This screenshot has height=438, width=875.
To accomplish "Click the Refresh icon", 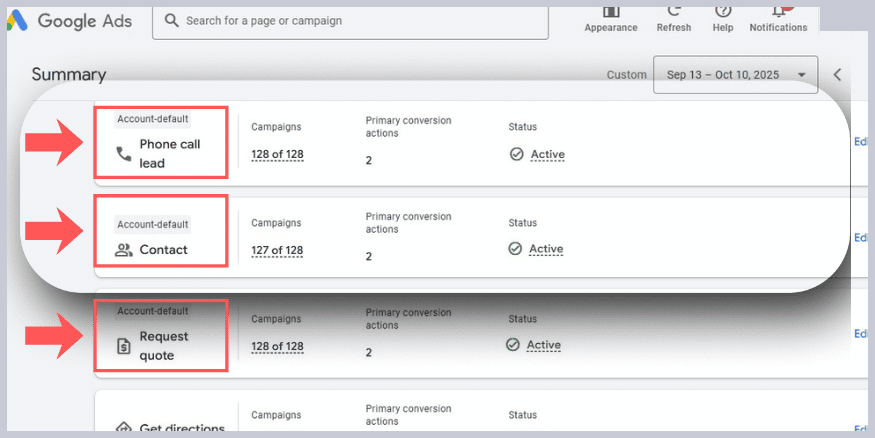I will (673, 10).
